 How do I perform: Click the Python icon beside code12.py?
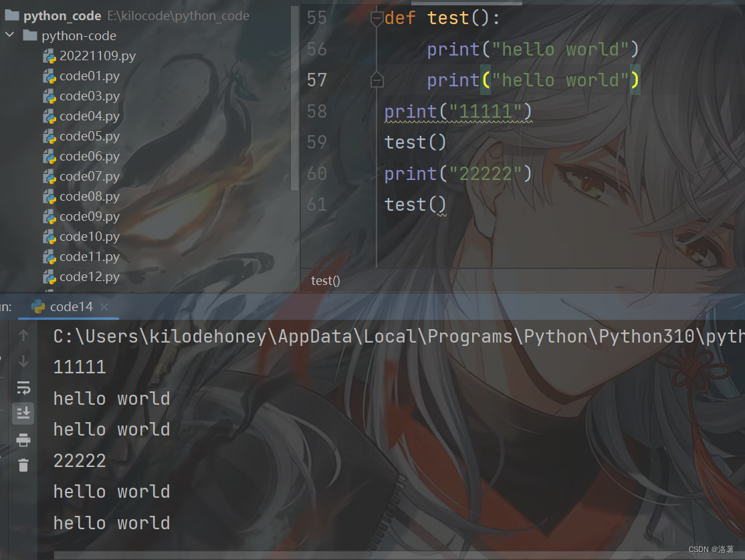tap(49, 277)
